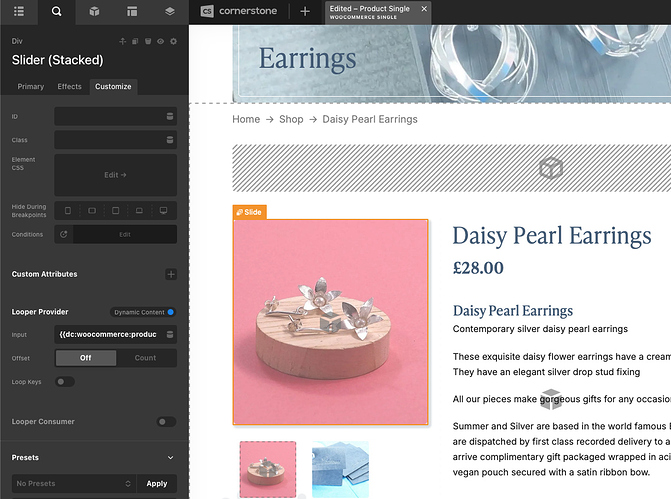The height and width of the screenshot is (499, 671).
Task: Open the layout templates panel icon
Action: [x=132, y=12]
